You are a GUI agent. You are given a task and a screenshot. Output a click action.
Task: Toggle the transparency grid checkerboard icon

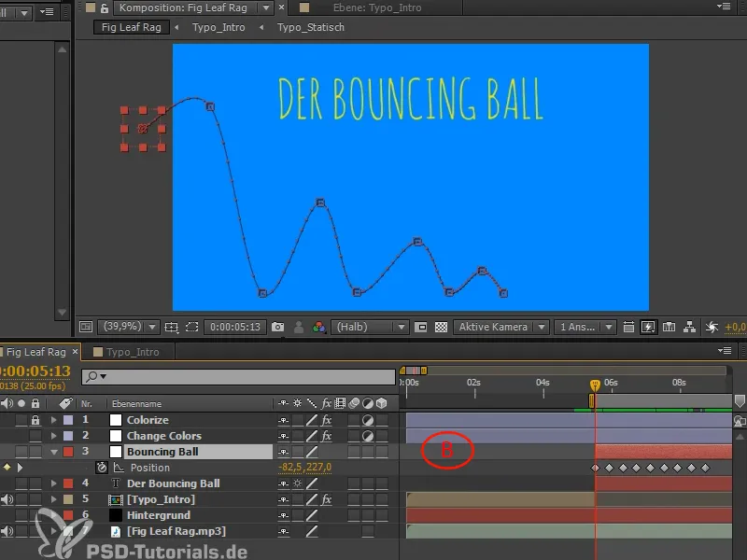tap(441, 327)
